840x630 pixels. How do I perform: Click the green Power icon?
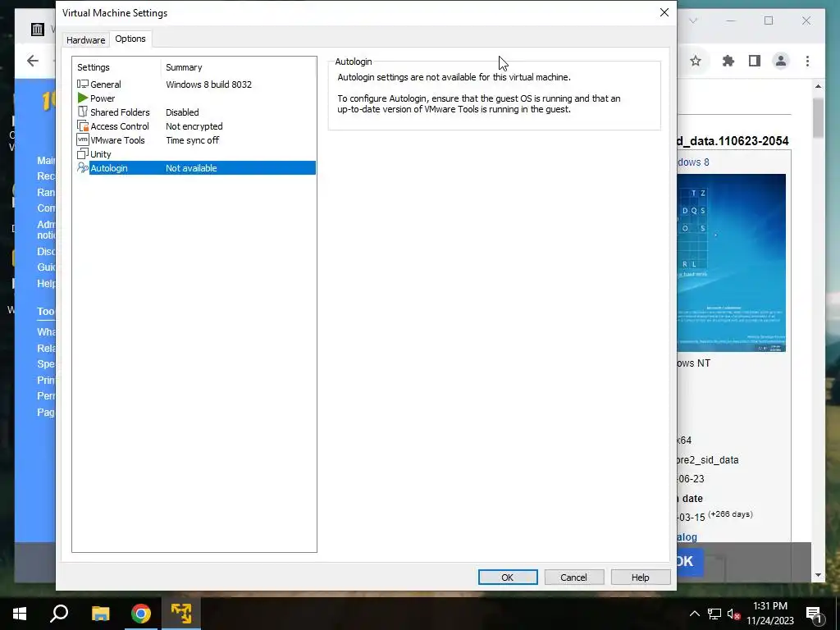83,98
